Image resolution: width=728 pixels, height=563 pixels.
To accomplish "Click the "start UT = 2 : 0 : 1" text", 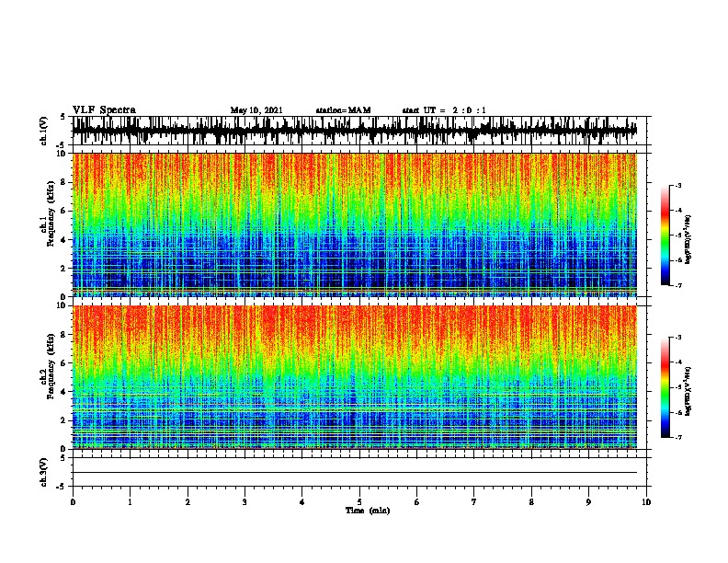I will 444,110.
